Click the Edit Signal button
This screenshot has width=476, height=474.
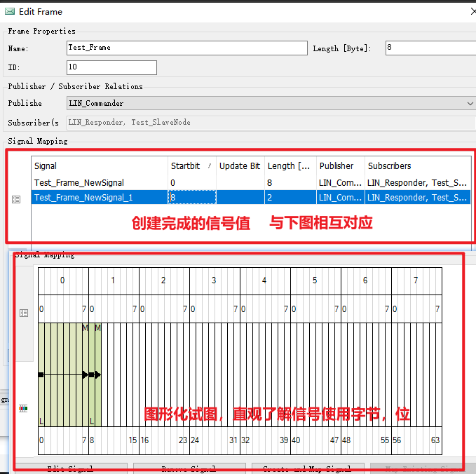coord(71,468)
